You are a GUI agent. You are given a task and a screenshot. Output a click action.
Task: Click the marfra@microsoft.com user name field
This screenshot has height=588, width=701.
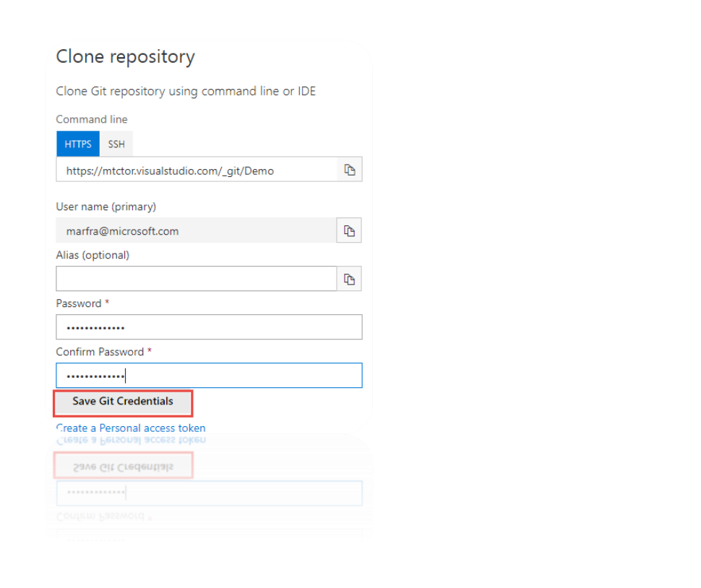tap(196, 230)
